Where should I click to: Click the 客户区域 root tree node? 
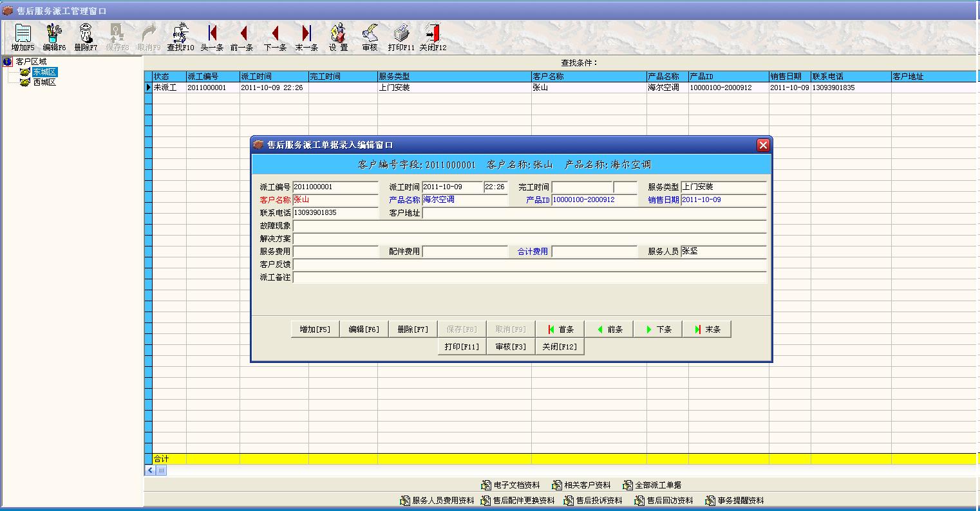[31, 62]
